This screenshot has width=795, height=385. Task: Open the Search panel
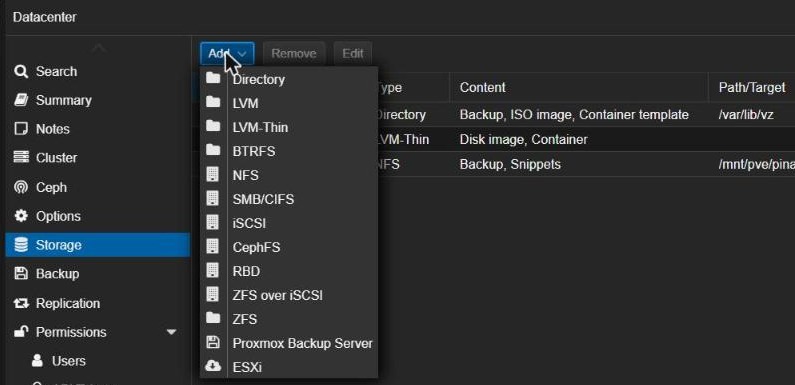click(x=98, y=71)
